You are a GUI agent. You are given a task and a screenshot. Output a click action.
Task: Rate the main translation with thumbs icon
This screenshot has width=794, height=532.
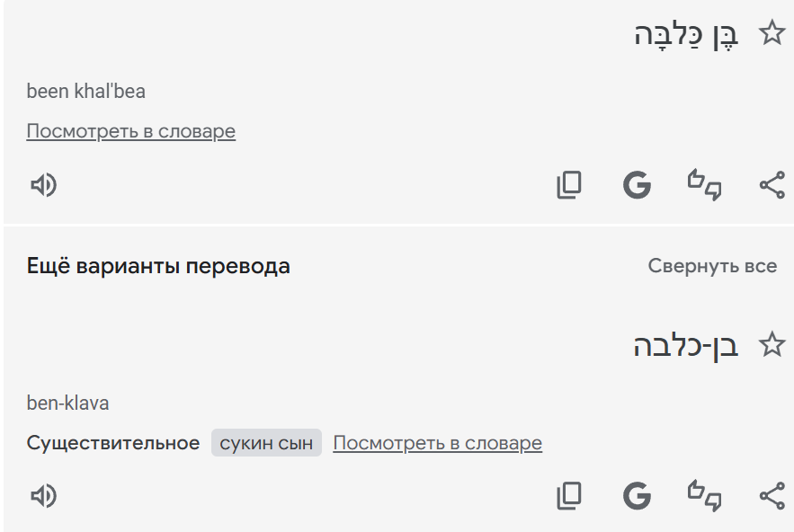(x=705, y=185)
